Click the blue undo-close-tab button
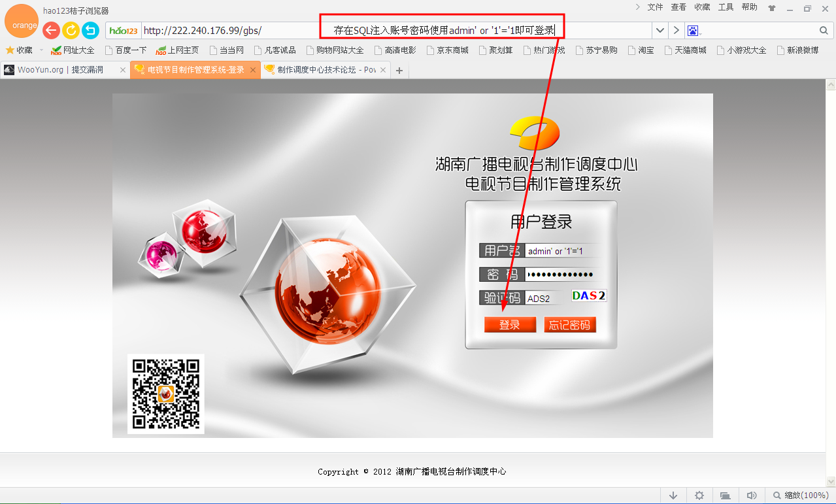 pyautogui.click(x=90, y=30)
